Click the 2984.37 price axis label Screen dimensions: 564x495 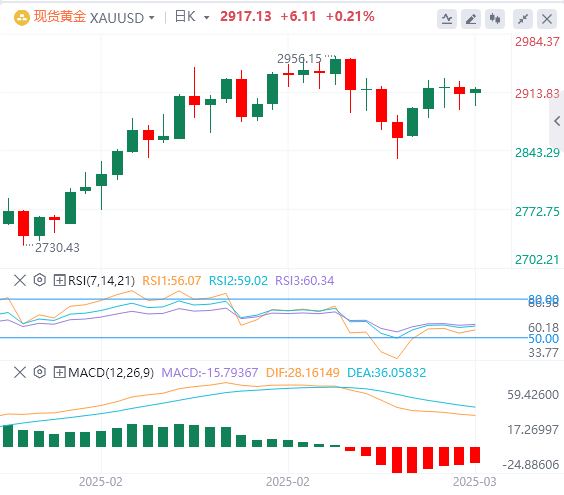pos(537,42)
